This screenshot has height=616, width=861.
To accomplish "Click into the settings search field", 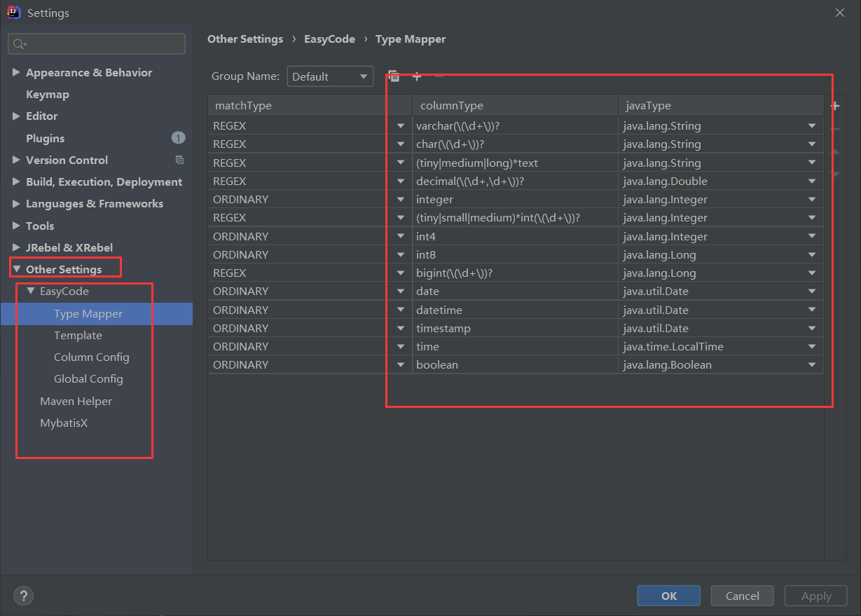I will pos(97,44).
